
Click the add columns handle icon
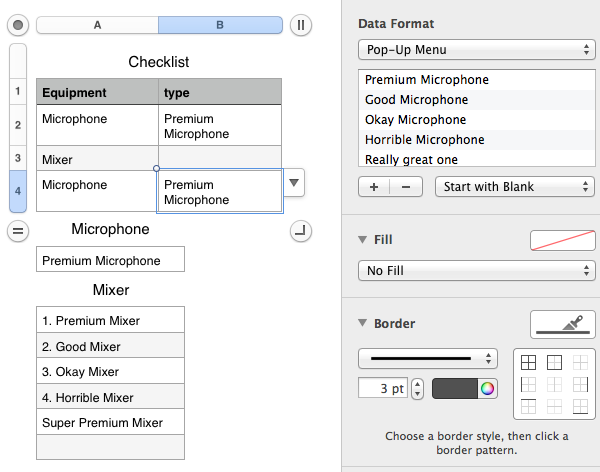pos(301,25)
